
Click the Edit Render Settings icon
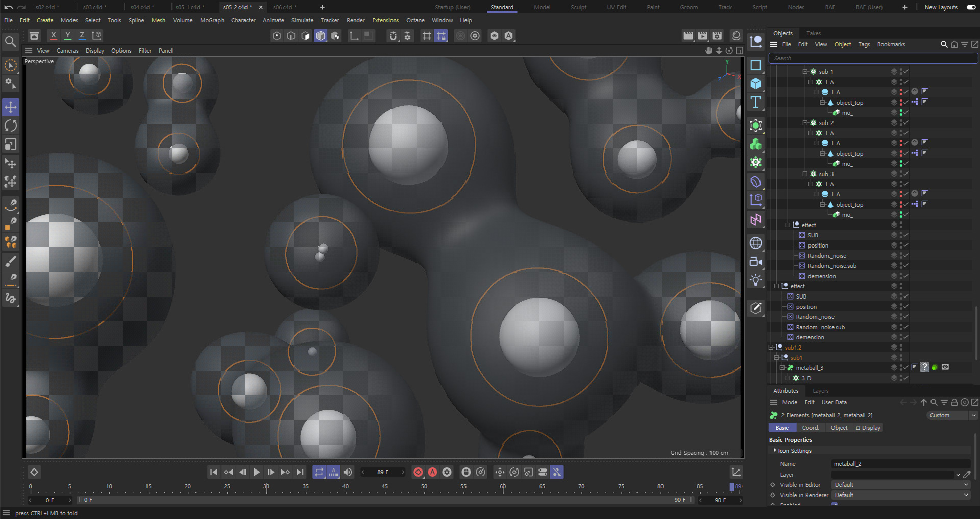pos(717,36)
